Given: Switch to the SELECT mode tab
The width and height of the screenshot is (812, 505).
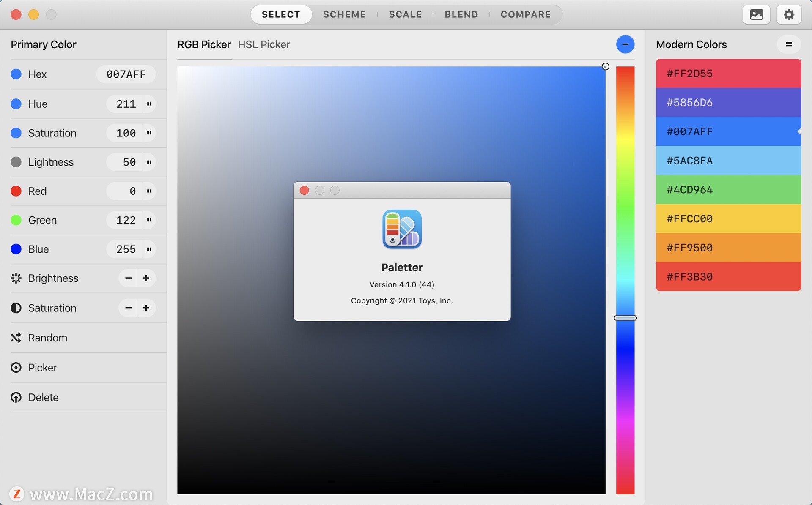Looking at the screenshot, I should tap(281, 14).
